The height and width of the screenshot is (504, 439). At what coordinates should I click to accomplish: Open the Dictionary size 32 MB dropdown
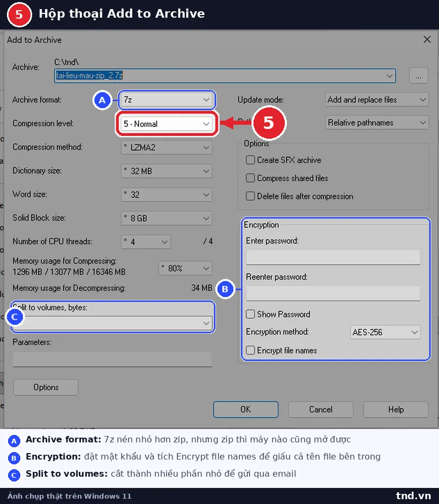point(166,171)
